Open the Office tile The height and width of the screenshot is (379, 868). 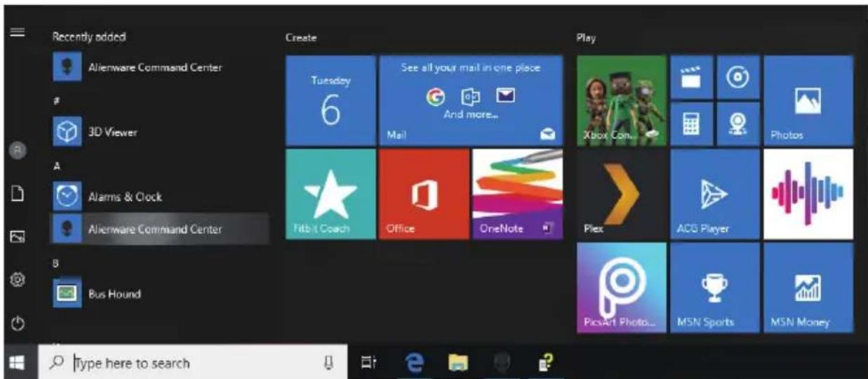pyautogui.click(x=424, y=194)
